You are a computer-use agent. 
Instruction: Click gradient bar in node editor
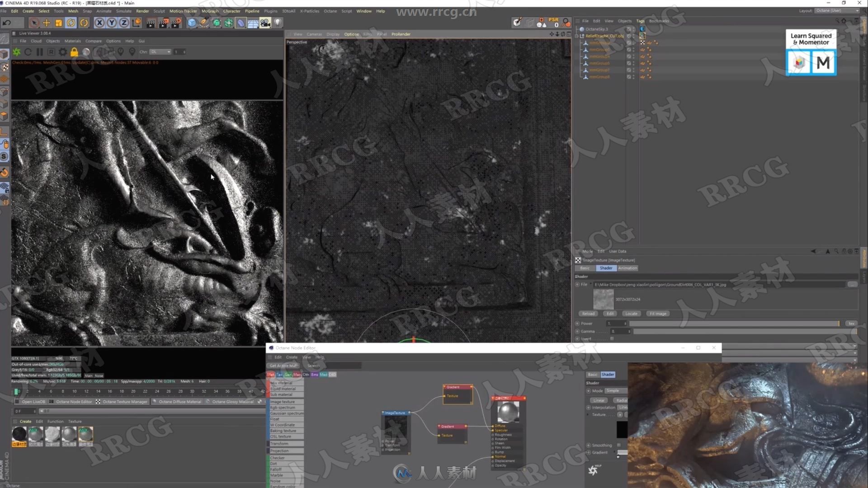[623, 452]
